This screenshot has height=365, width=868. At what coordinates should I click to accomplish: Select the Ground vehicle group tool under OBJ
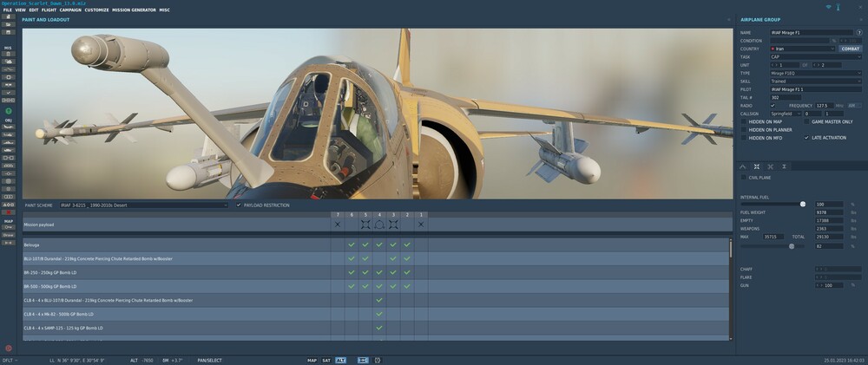click(x=9, y=151)
